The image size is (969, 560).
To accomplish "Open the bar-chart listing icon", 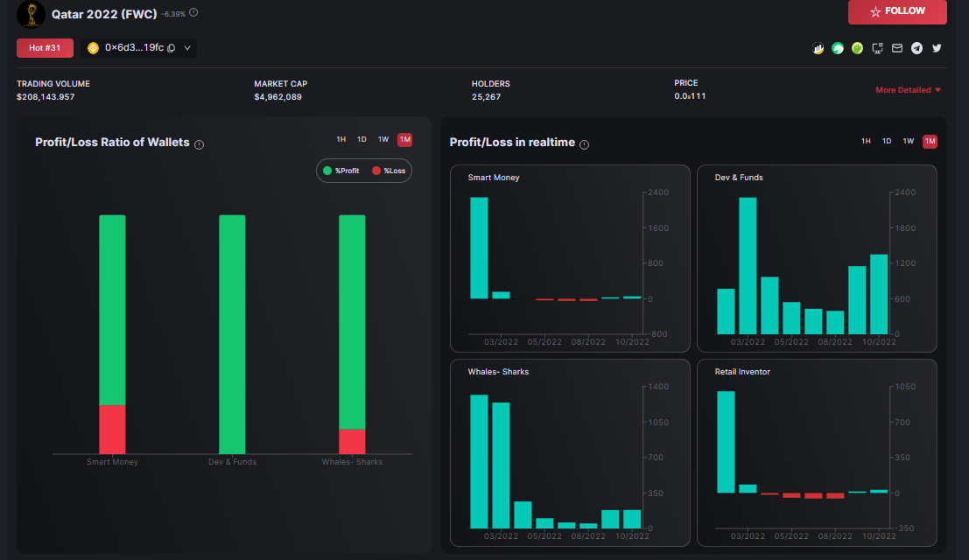I will [x=818, y=48].
